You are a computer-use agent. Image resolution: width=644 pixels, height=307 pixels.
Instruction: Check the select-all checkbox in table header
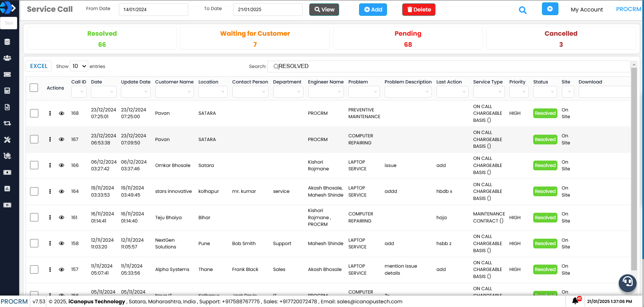pyautogui.click(x=34, y=88)
